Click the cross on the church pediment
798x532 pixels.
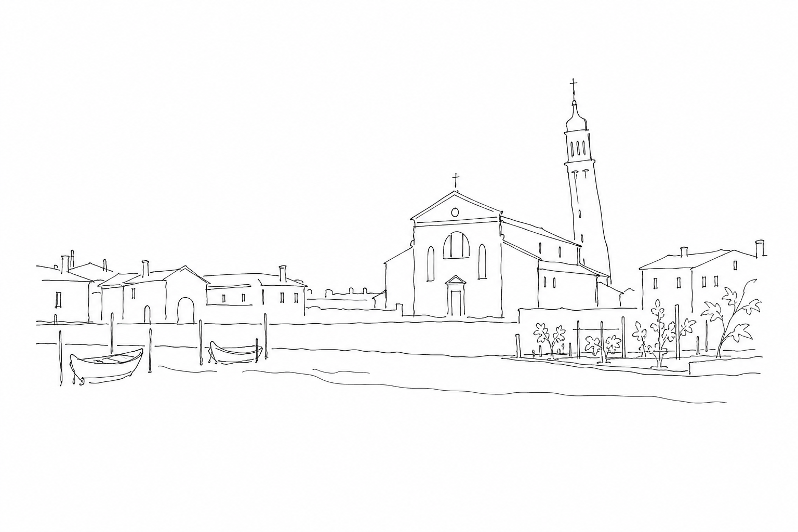coord(456,180)
